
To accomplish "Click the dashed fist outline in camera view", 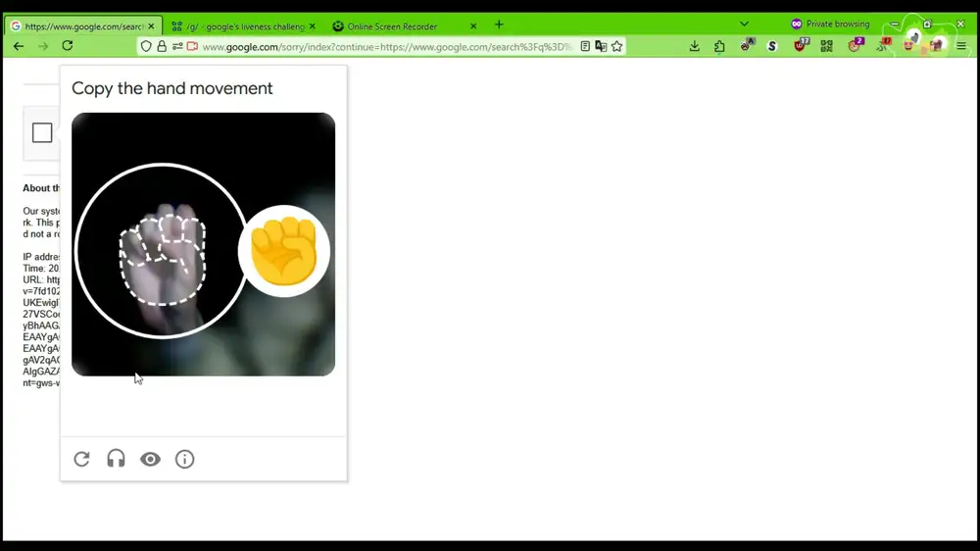I will 163,260.
